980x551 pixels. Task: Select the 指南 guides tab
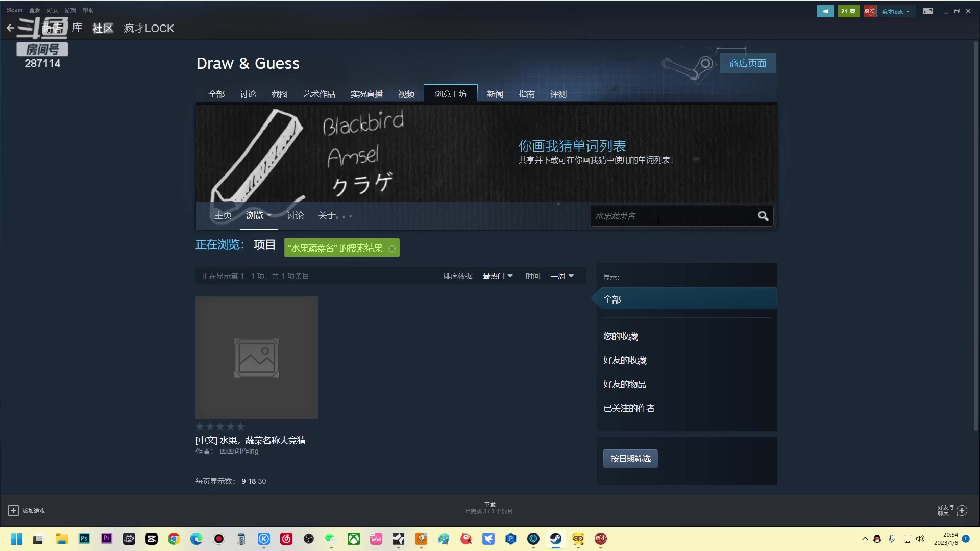[527, 94]
